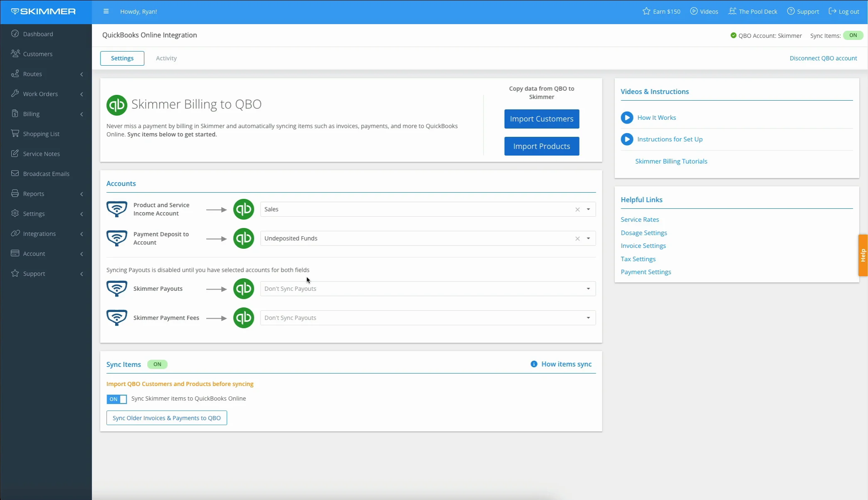Screen dimensions: 868x500
Task: Open Broadcast Emails from the sidebar
Action: [x=46, y=174]
